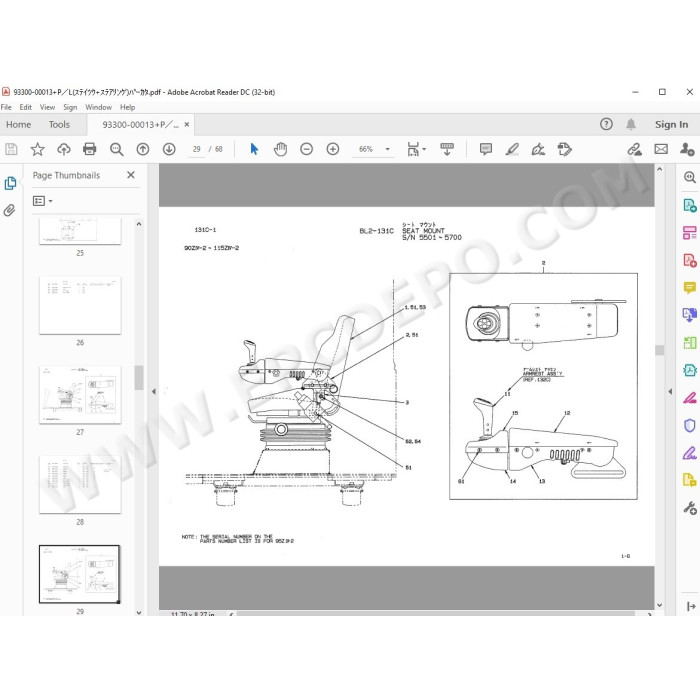Open Create PDF tool in right pane
This screenshot has height=700, width=700.
689,260
